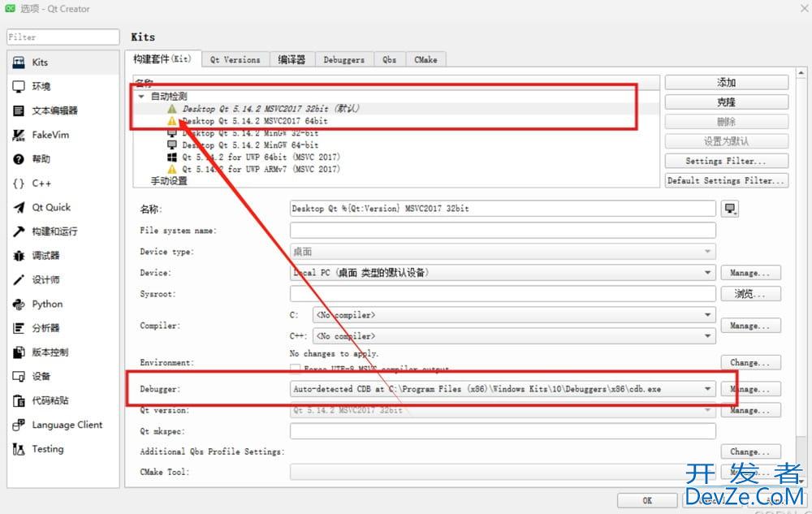812x514 pixels.
Task: Open the Qt Quick settings category
Action: tap(63, 208)
